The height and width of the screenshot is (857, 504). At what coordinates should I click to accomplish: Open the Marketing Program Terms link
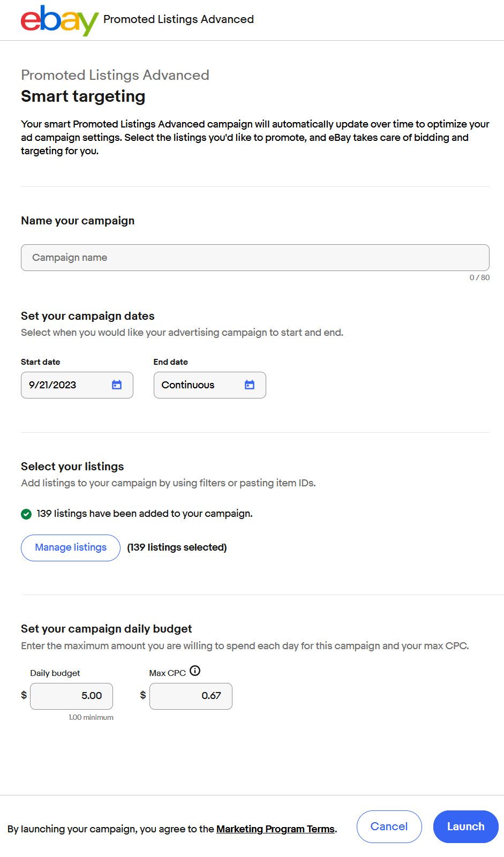coord(275,829)
